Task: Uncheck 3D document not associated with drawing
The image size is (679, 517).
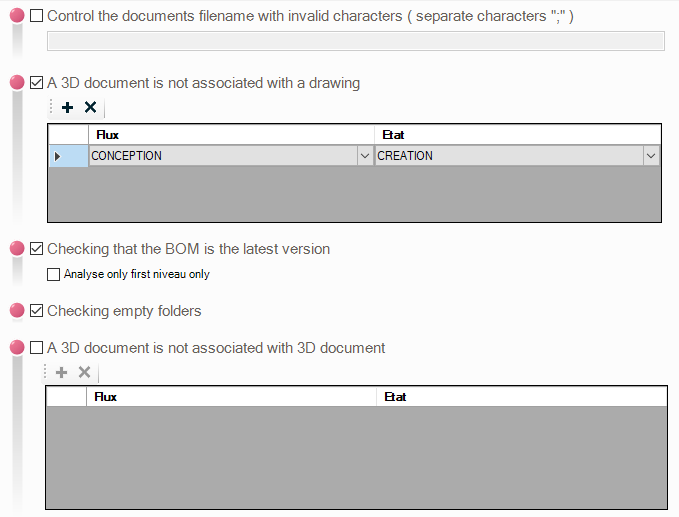Action: [x=37, y=83]
